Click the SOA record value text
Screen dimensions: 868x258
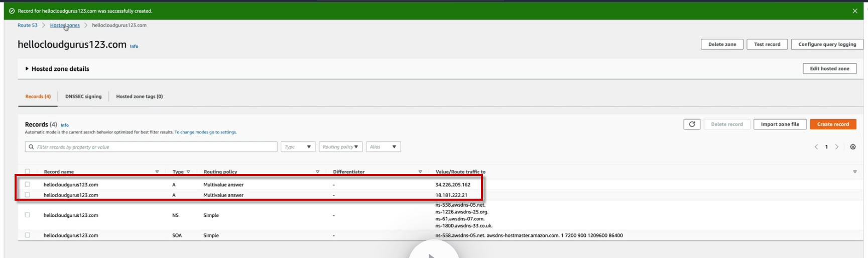(529, 235)
